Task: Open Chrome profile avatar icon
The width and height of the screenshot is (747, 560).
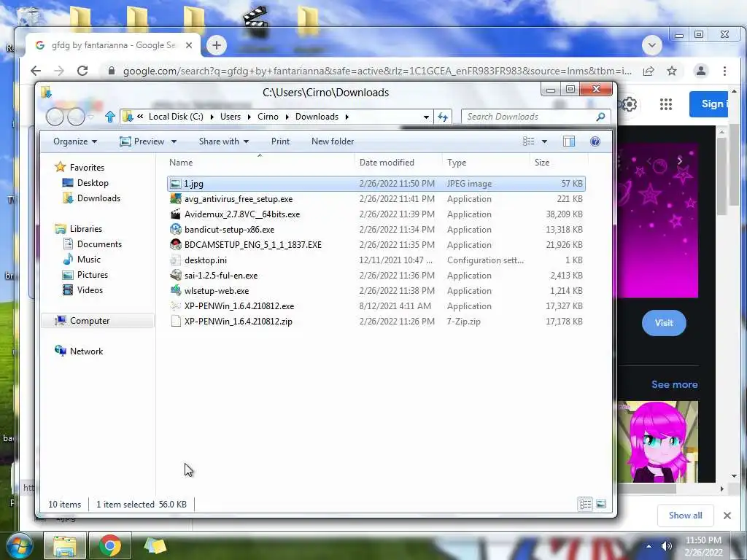Action: [701, 71]
